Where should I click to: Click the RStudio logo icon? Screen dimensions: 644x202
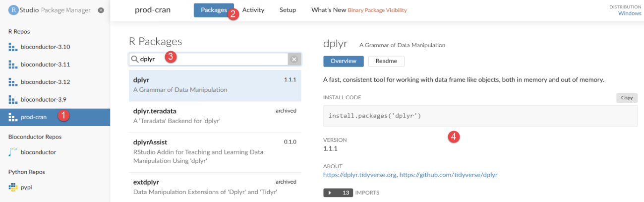(x=13, y=10)
